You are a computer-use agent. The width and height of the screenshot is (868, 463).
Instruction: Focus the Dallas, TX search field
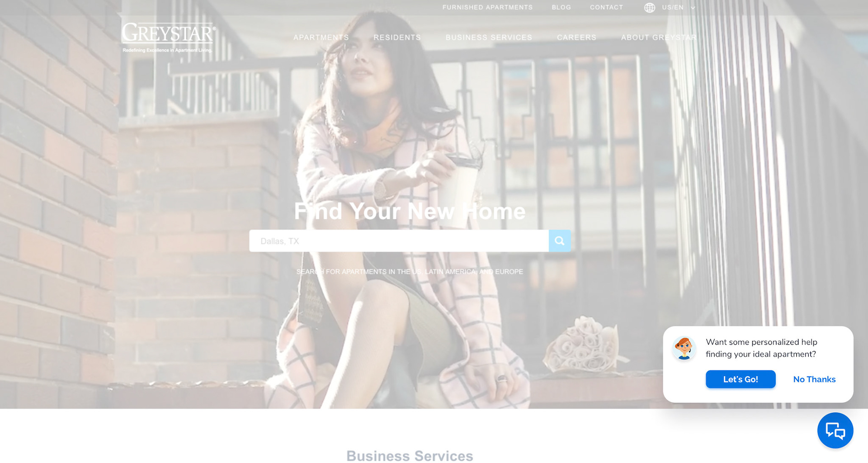(x=399, y=241)
